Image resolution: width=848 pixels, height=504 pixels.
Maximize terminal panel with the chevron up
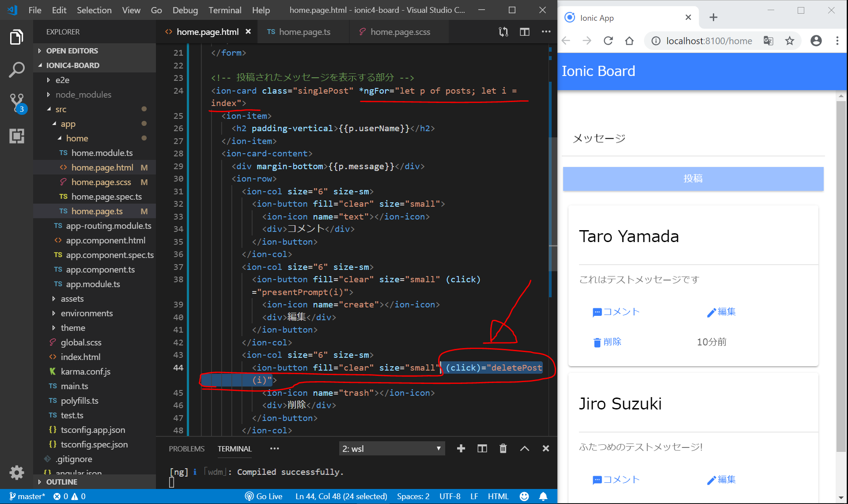[524, 449]
